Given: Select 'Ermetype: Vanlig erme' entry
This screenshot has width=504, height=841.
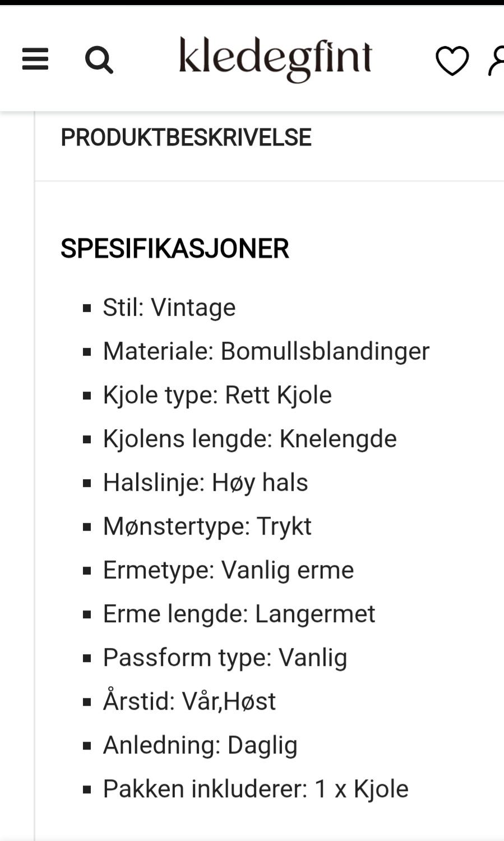Looking at the screenshot, I should click(228, 569).
